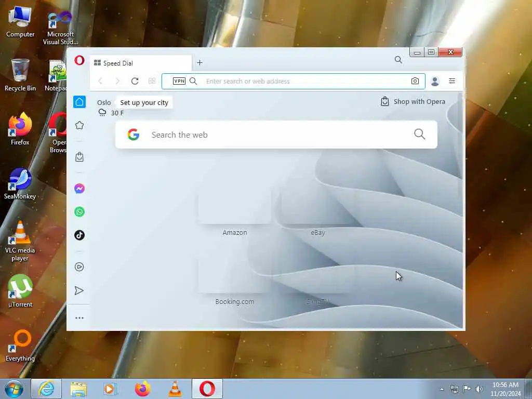Open the Opera main menu logo
The width and height of the screenshot is (532, 399).
pos(79,60)
